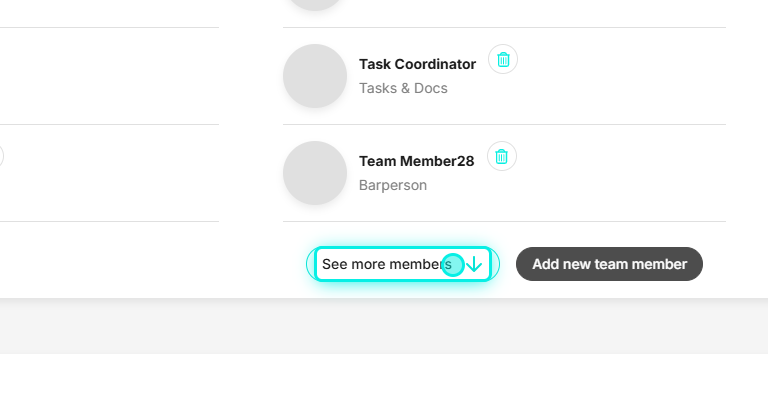Expand the list with See more members

point(403,264)
